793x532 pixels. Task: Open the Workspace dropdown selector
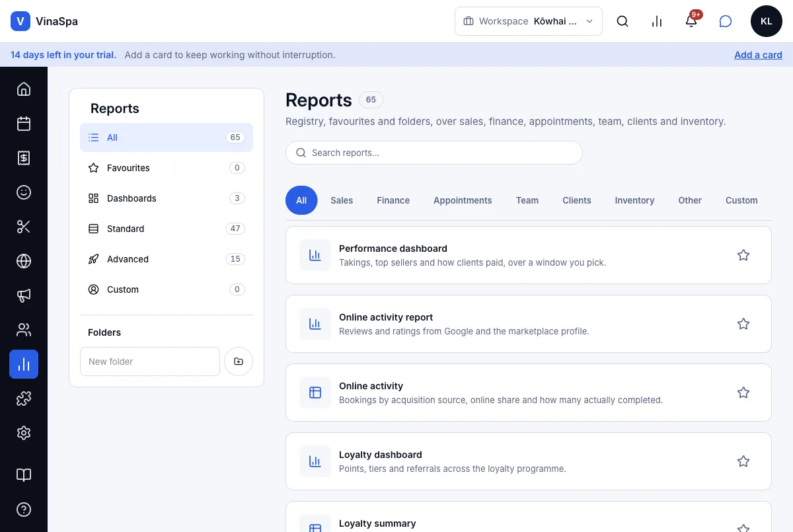tap(529, 21)
